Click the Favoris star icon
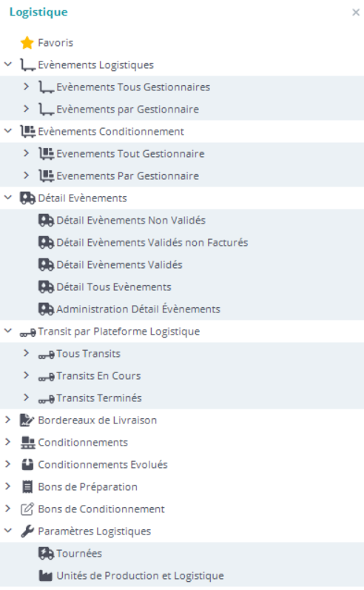The width and height of the screenshot is (364, 590). [27, 43]
